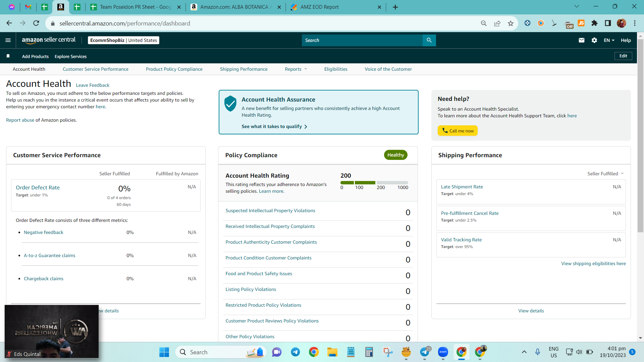Click the zoom magnifier icon in address bar
This screenshot has width=644, height=362.
(x=484, y=23)
